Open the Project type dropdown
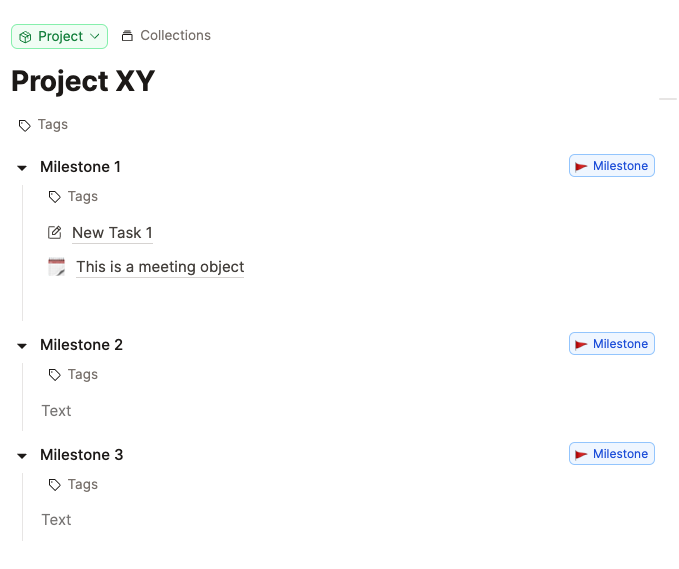 59,36
